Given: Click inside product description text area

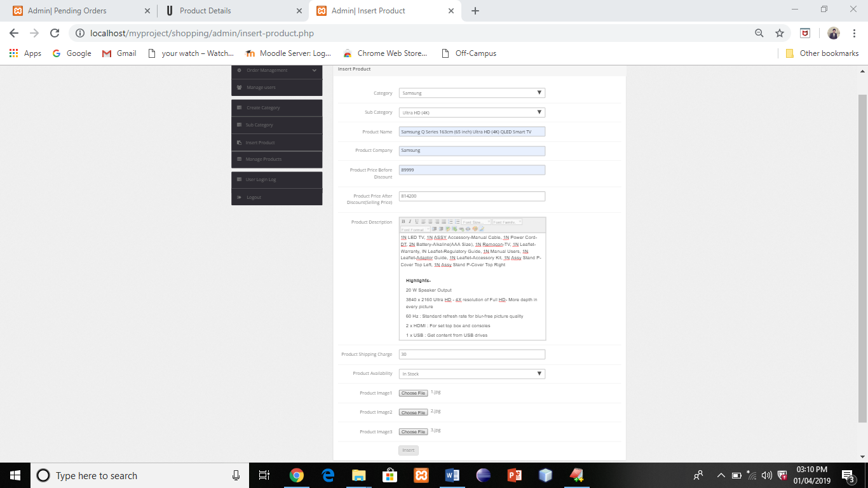Looking at the screenshot, I should pyautogui.click(x=472, y=286).
